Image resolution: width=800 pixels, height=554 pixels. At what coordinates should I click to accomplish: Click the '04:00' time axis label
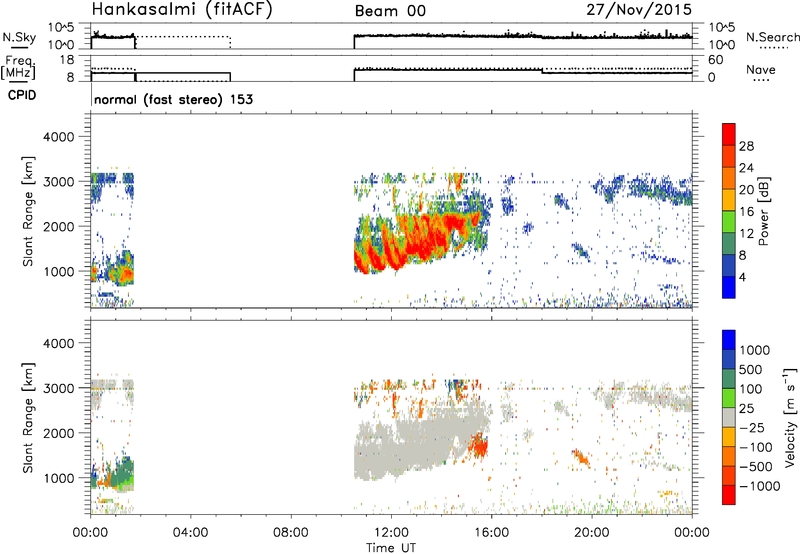pos(191,532)
